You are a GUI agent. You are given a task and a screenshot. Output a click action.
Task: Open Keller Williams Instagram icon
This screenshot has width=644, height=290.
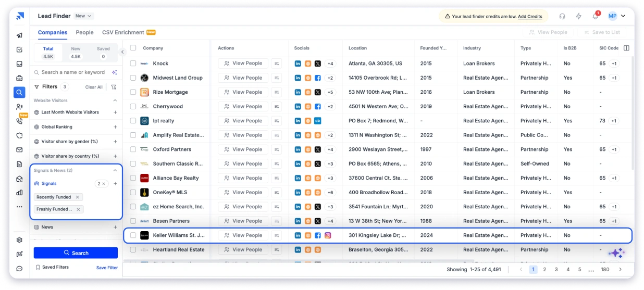tap(328, 235)
